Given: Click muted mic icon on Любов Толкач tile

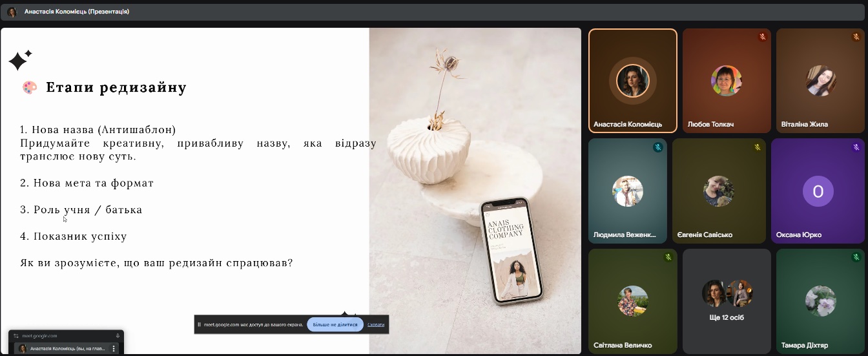Looking at the screenshot, I should pyautogui.click(x=762, y=37).
